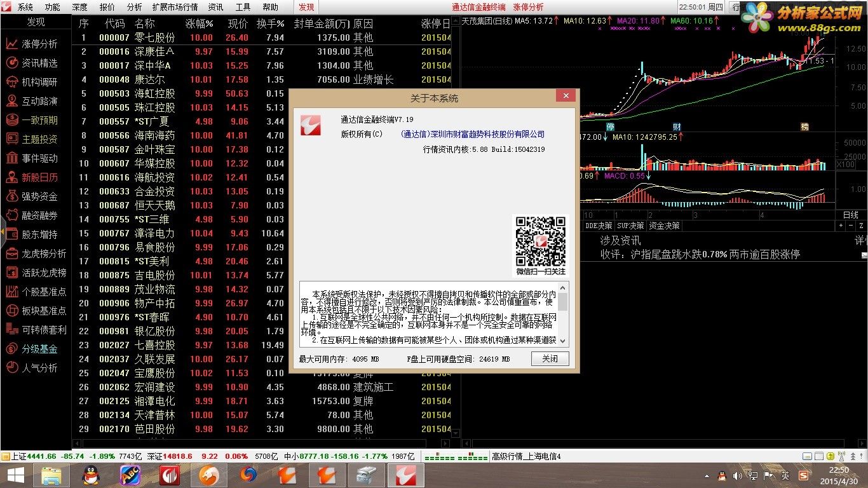Click the 关闭 button in About dialog

pos(550,359)
